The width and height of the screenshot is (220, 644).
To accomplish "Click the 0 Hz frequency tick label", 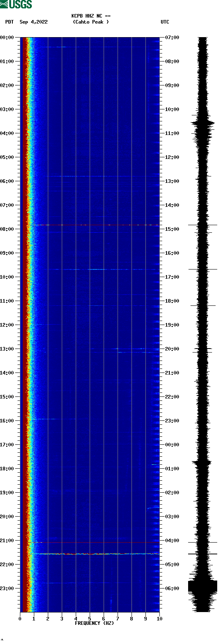I will click(20, 619).
